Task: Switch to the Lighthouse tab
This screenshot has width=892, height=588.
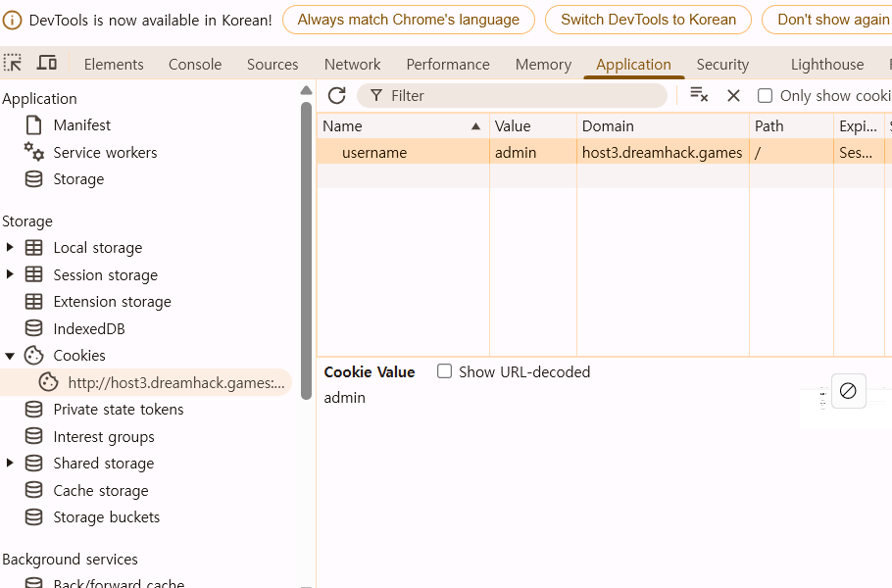Action: [x=827, y=65]
